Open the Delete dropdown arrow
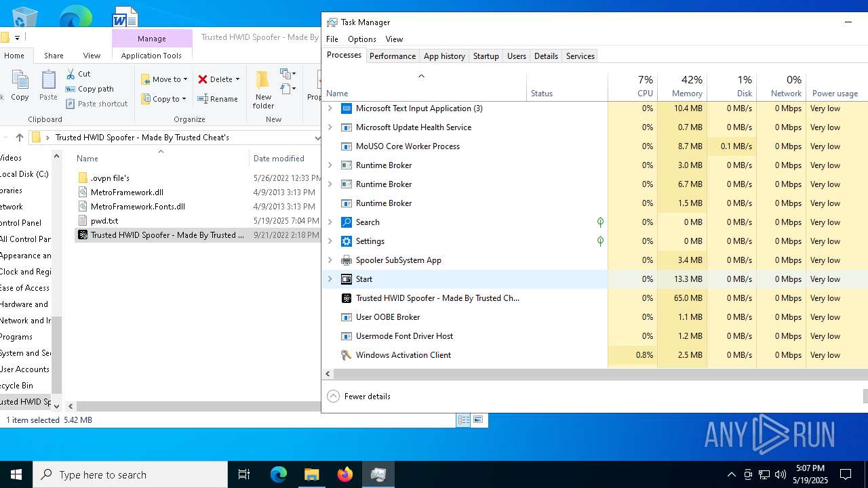This screenshot has width=868, height=488. [237, 79]
